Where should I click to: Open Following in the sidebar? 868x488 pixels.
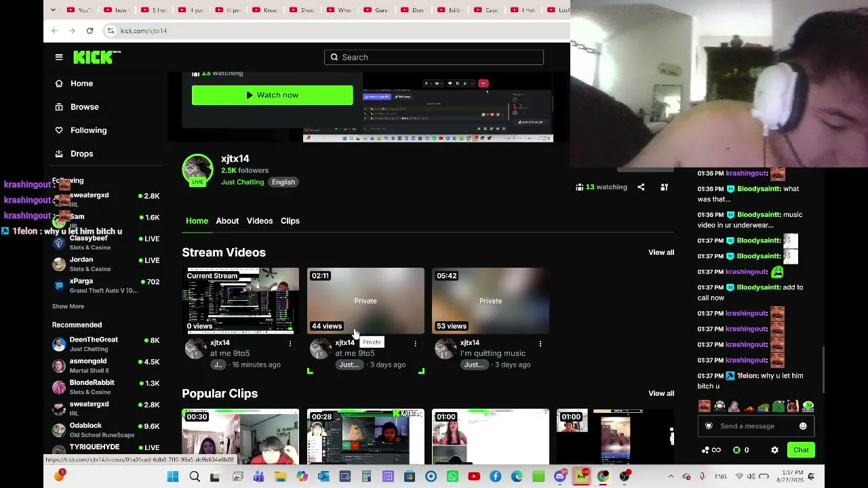(x=88, y=130)
